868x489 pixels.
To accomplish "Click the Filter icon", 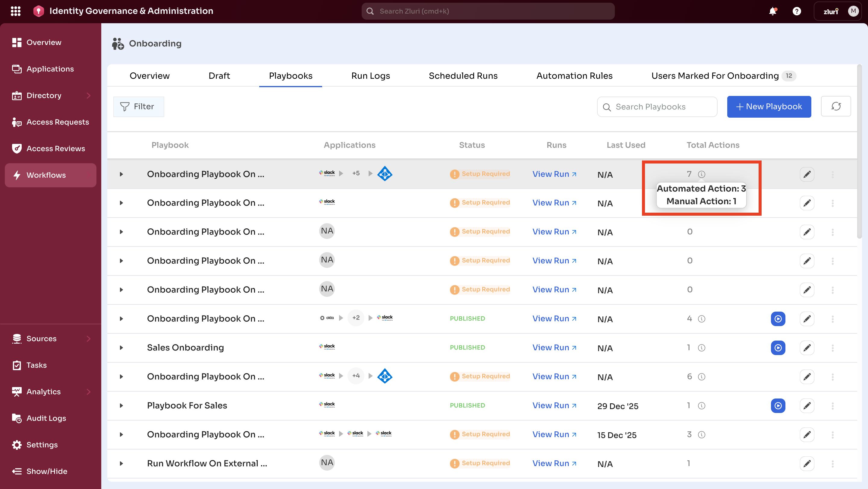I will point(138,106).
